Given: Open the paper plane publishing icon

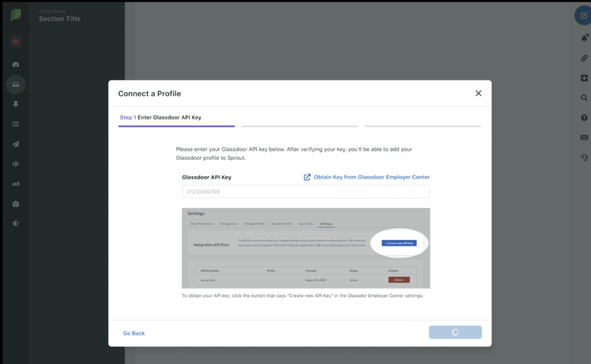Looking at the screenshot, I should click(x=16, y=144).
